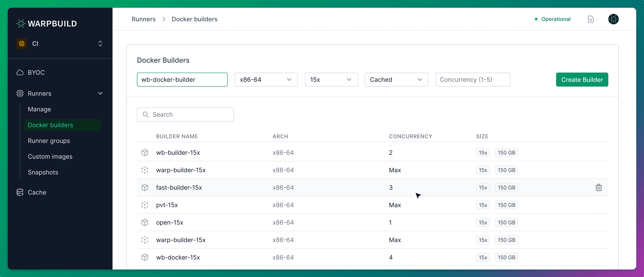Click the Cache icon in the sidebar
The width and height of the screenshot is (644, 277).
[20, 192]
